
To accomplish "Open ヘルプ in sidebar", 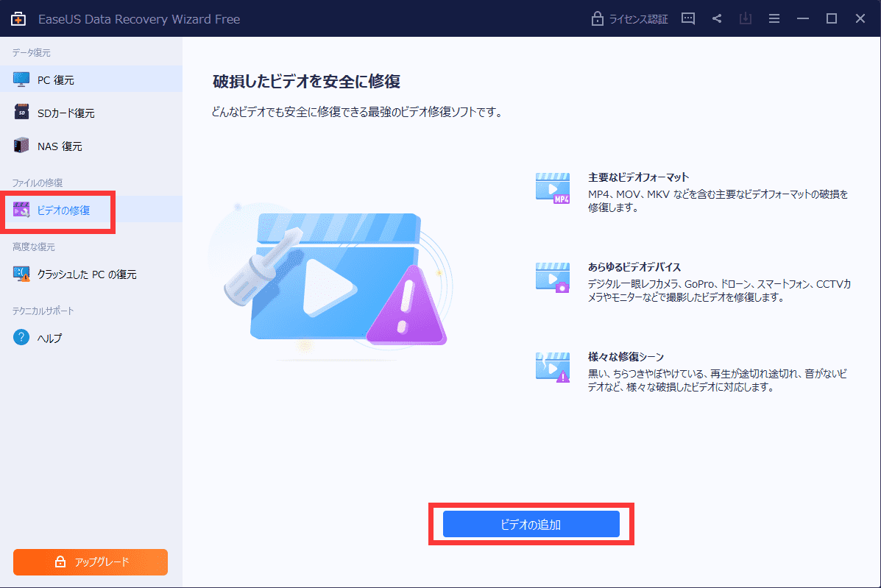I will 91,338.
